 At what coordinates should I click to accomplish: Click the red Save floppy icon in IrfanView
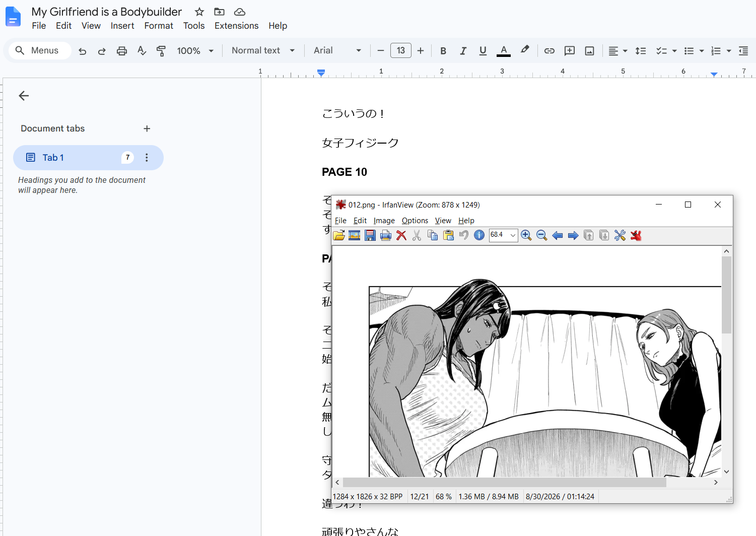click(x=370, y=235)
